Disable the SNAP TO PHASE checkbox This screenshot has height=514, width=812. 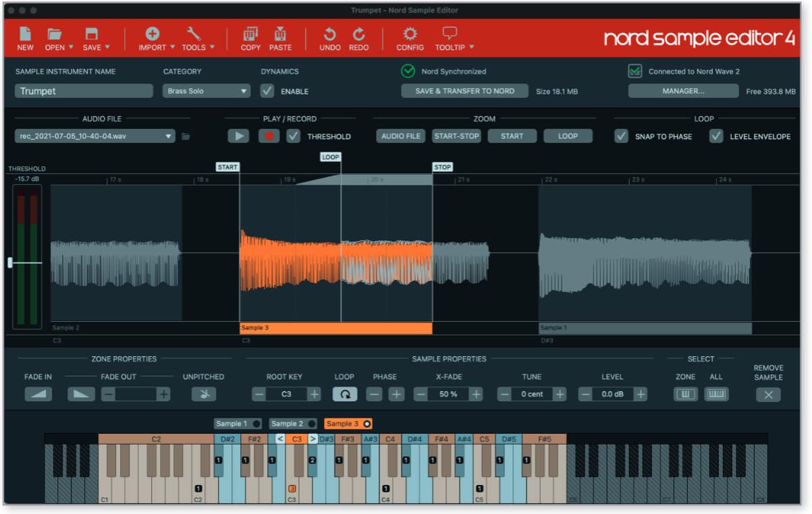click(621, 136)
